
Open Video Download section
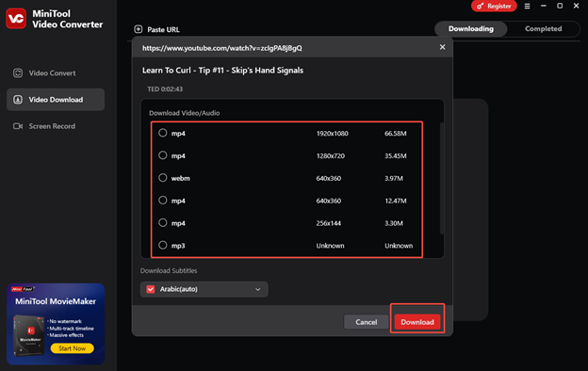tap(56, 100)
